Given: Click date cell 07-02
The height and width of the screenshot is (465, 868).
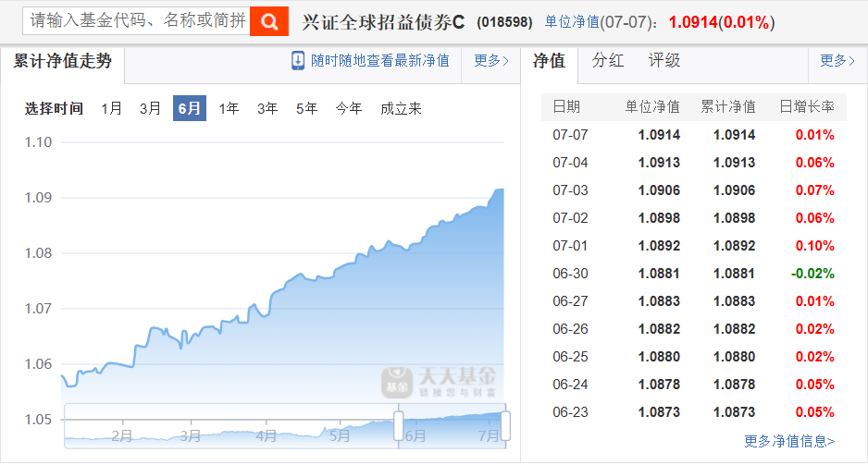Looking at the screenshot, I should 570,218.
